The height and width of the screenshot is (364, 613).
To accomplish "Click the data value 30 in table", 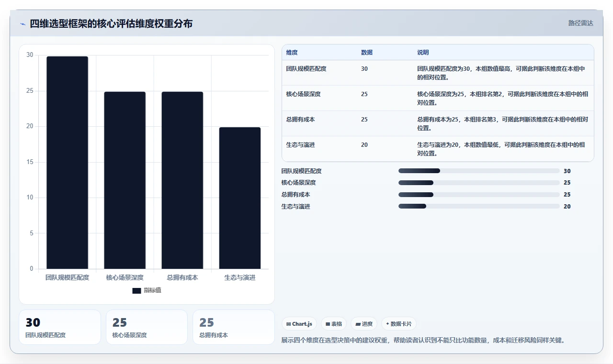I will click(364, 69).
